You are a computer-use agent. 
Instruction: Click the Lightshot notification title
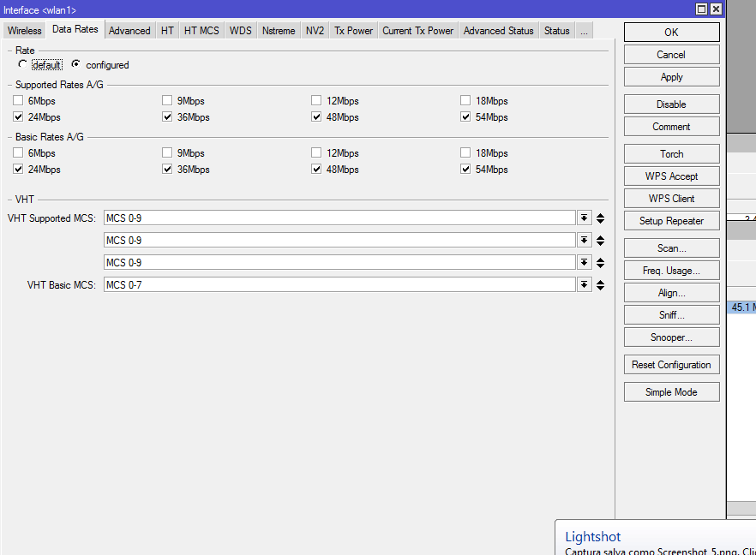point(592,537)
